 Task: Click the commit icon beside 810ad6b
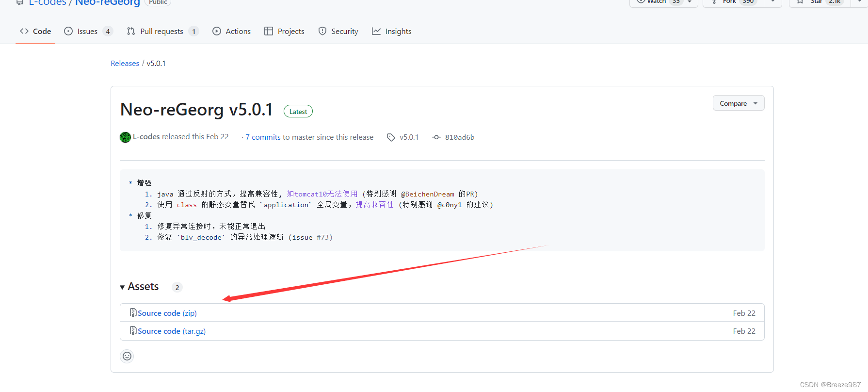(x=436, y=137)
